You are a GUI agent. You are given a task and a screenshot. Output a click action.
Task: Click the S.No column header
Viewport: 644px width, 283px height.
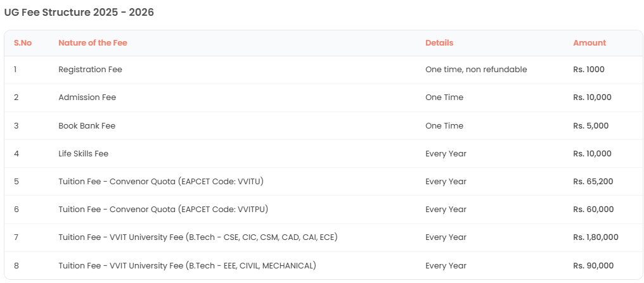(23, 43)
